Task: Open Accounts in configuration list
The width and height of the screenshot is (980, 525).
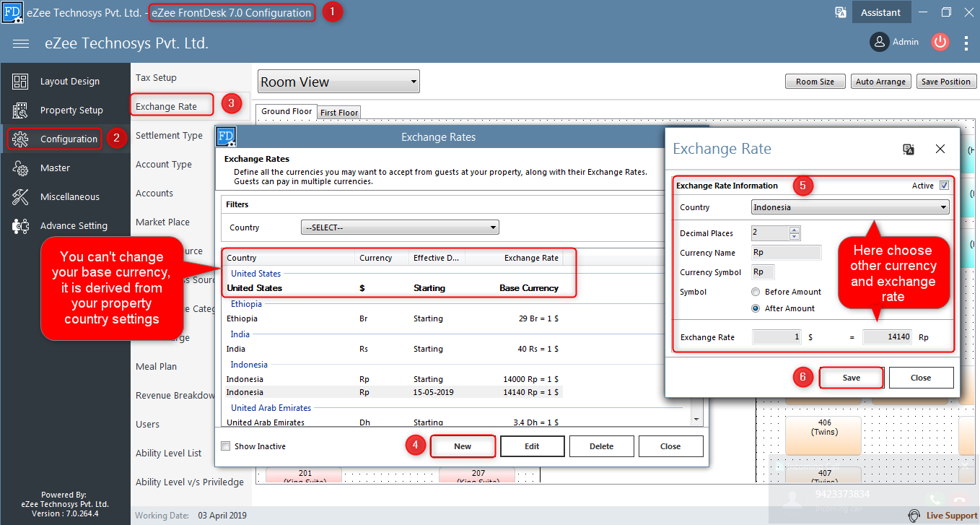Action: click(154, 194)
